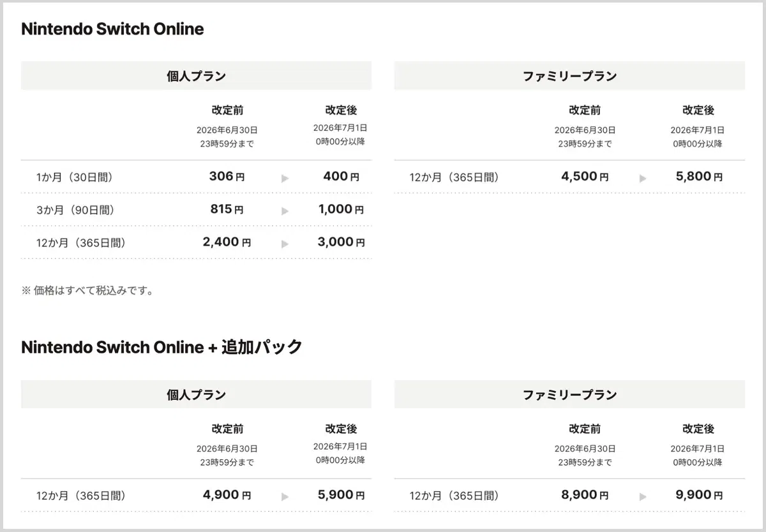Screen dimensions: 766x532
Task: Click '2026年6月30日' in 追加パック ファミリープラン table
Action: 585,448
